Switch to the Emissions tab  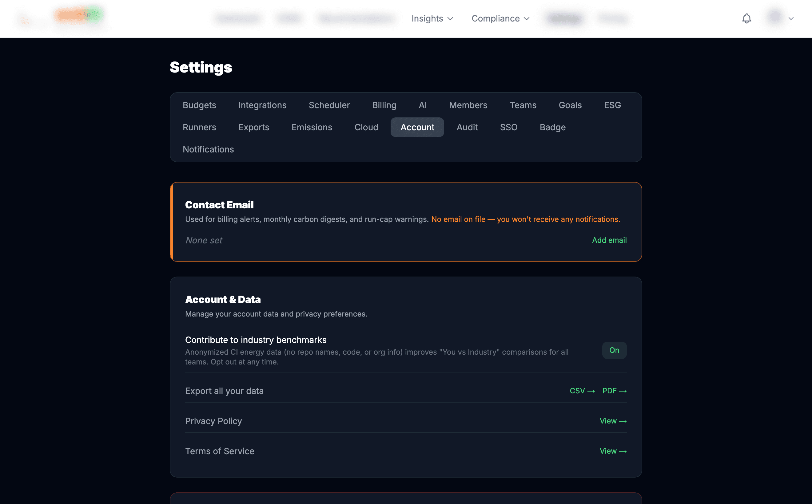312,127
